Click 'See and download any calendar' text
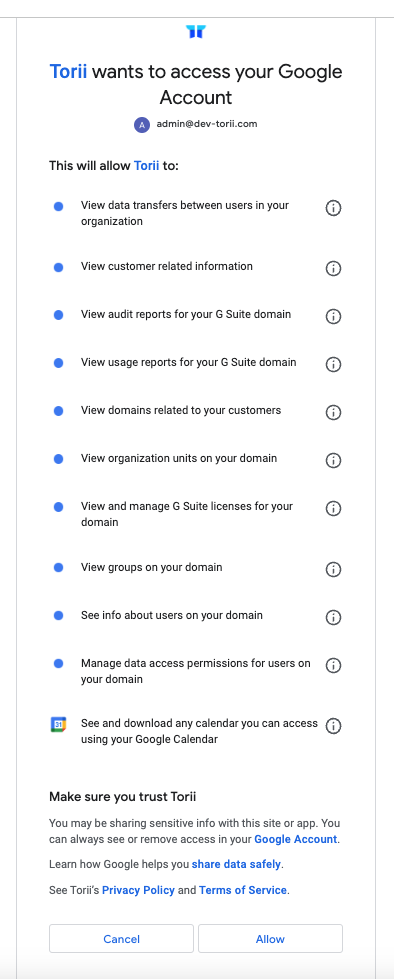Image resolution: width=394 pixels, height=979 pixels. [x=199, y=731]
